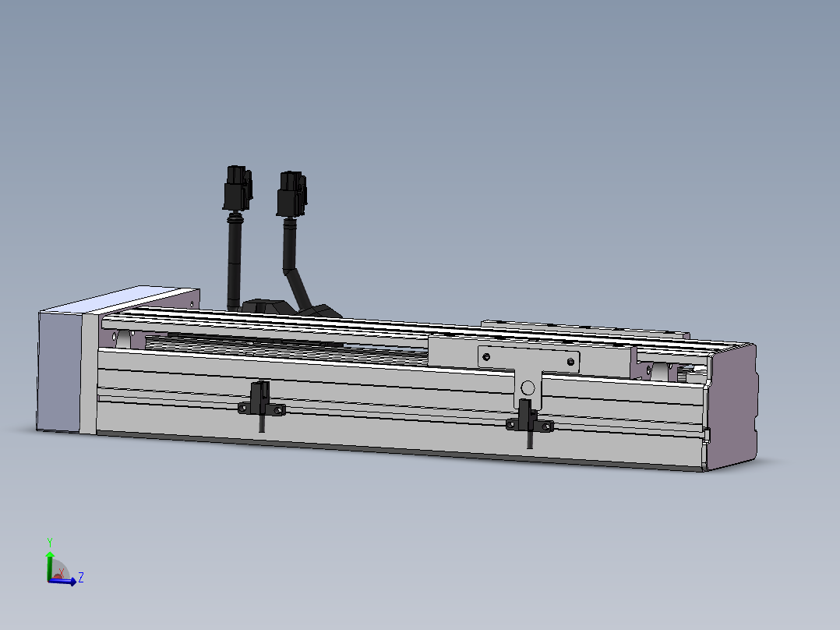Select the blue-gray motor housing at the left end

pyautogui.click(x=59, y=371)
